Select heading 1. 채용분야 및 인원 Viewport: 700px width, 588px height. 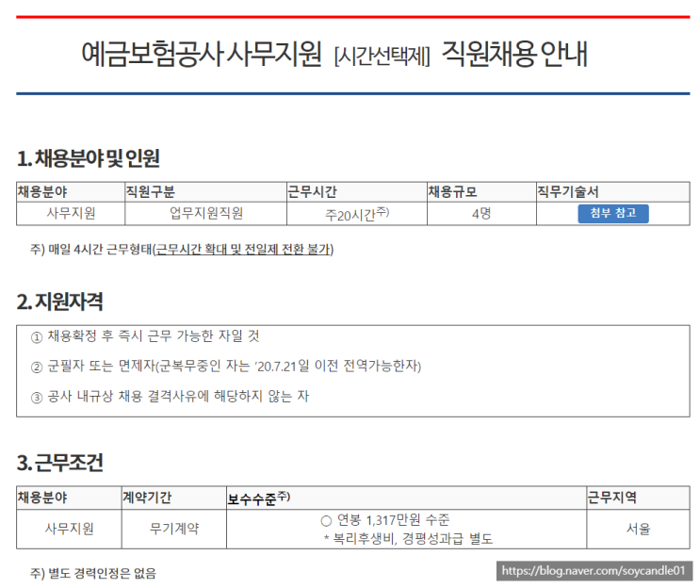[x=88, y=158]
